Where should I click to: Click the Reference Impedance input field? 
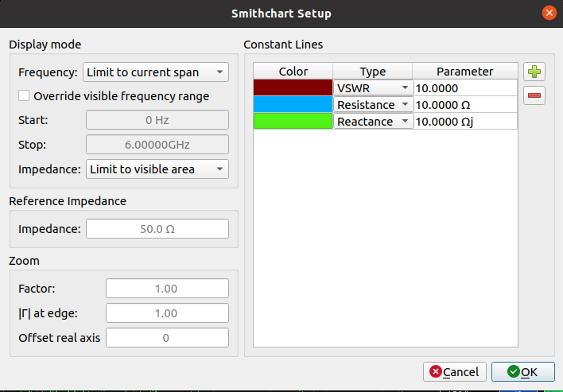[x=157, y=229]
